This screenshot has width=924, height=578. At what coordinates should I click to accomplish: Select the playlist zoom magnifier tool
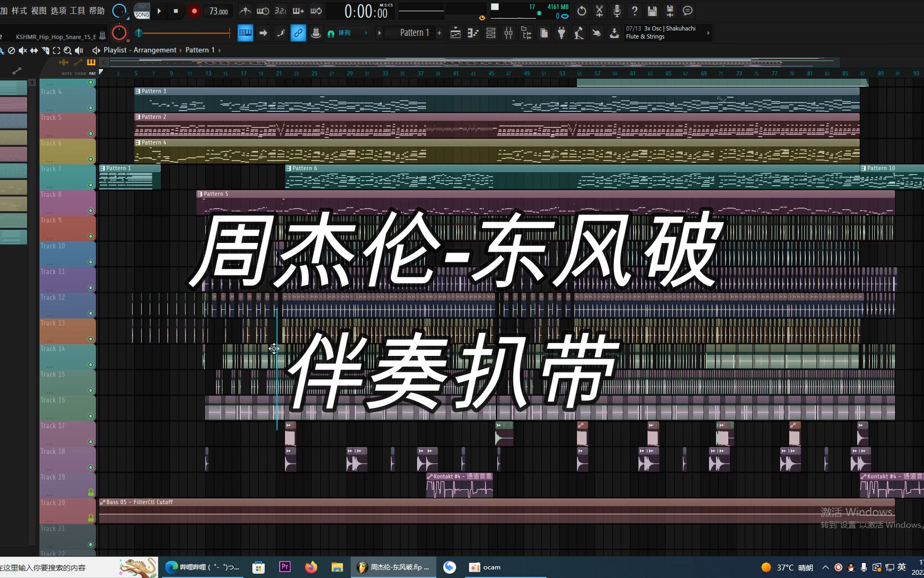[67, 50]
